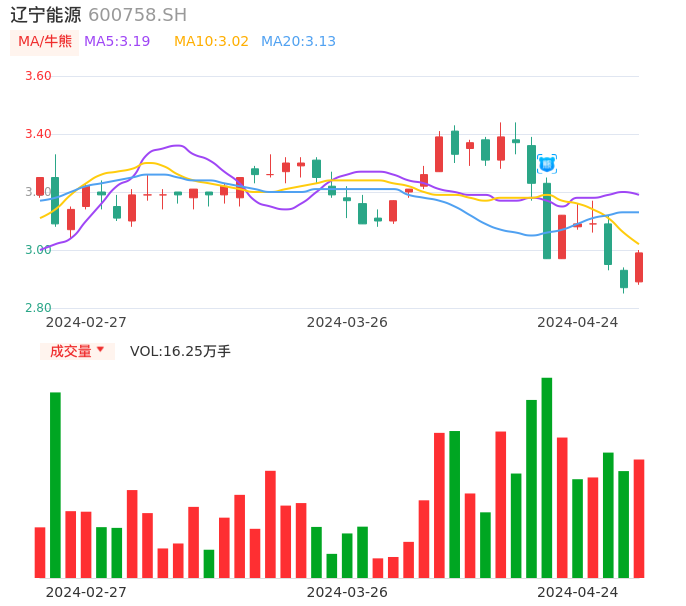Select the tallest green volume bar
The height and width of the screenshot is (606, 686).
(547, 477)
